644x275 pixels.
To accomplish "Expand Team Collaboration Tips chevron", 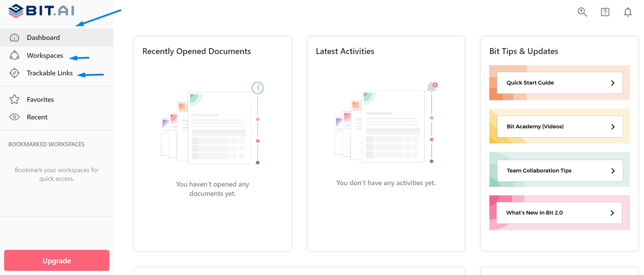I will click(x=613, y=171).
